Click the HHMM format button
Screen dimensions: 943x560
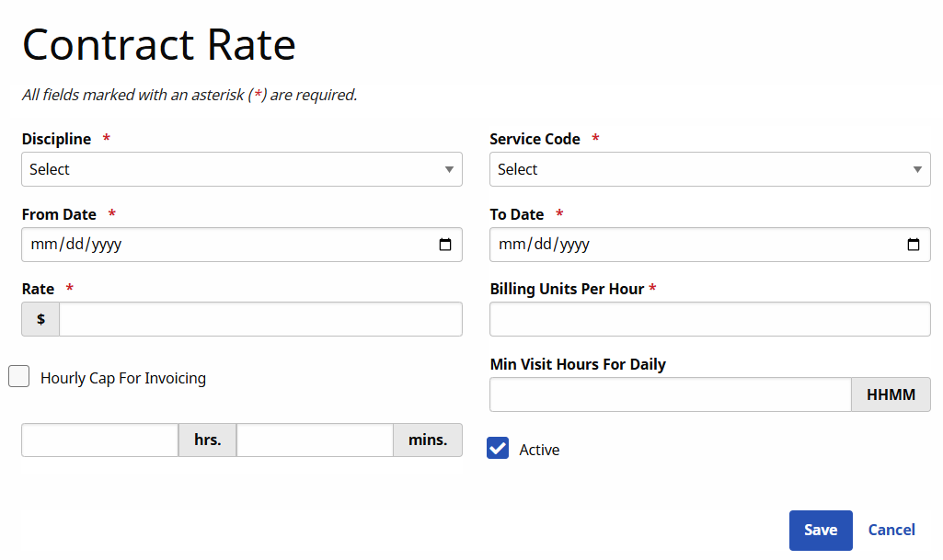[x=891, y=394]
